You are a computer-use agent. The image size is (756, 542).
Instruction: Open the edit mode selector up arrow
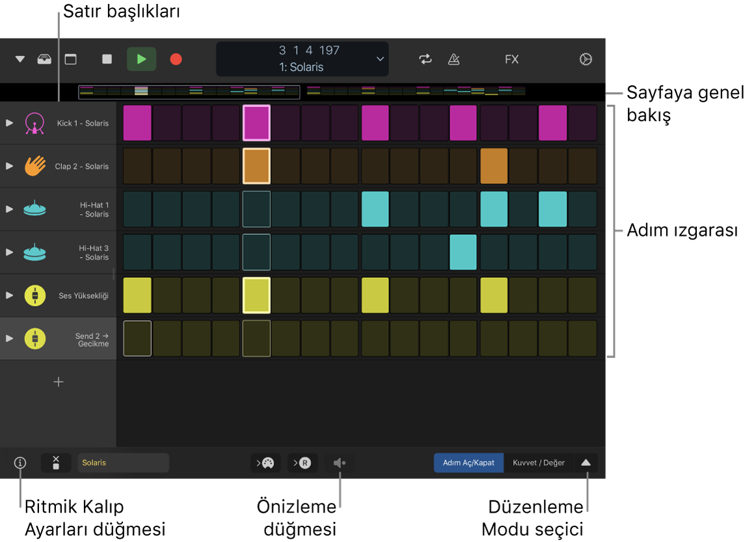coord(586,463)
